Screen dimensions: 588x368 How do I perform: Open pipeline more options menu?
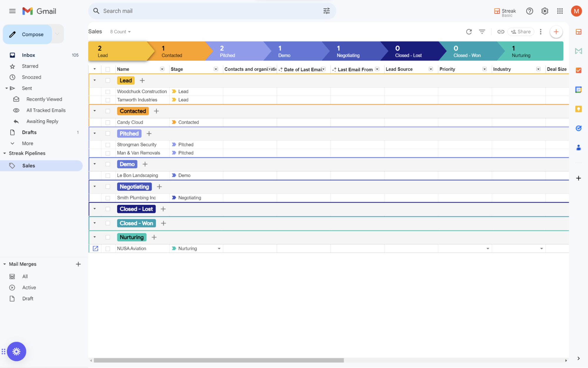(541, 32)
